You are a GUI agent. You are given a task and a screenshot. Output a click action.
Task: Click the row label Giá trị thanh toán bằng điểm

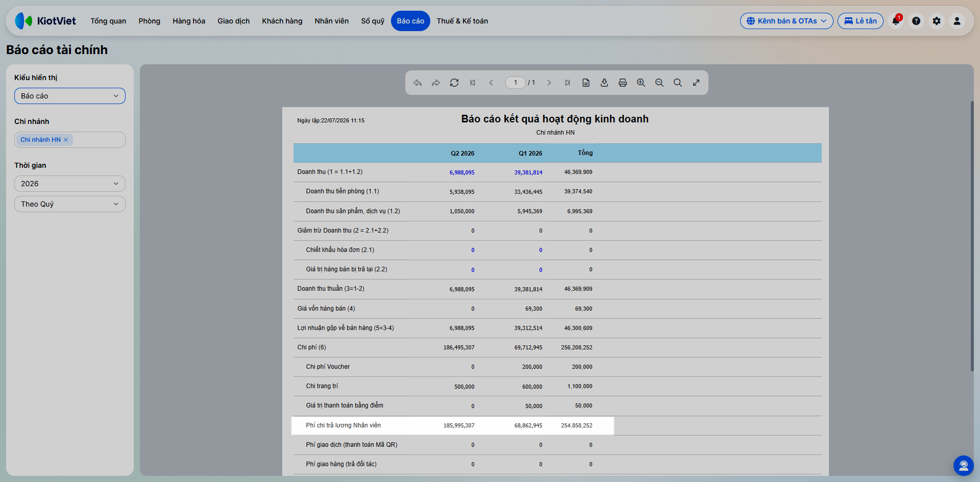[345, 405]
